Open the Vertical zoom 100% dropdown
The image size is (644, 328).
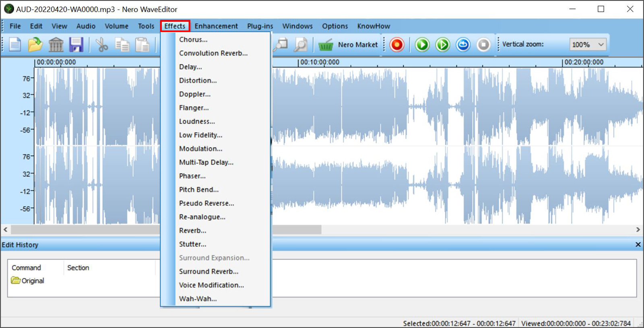[x=588, y=45]
